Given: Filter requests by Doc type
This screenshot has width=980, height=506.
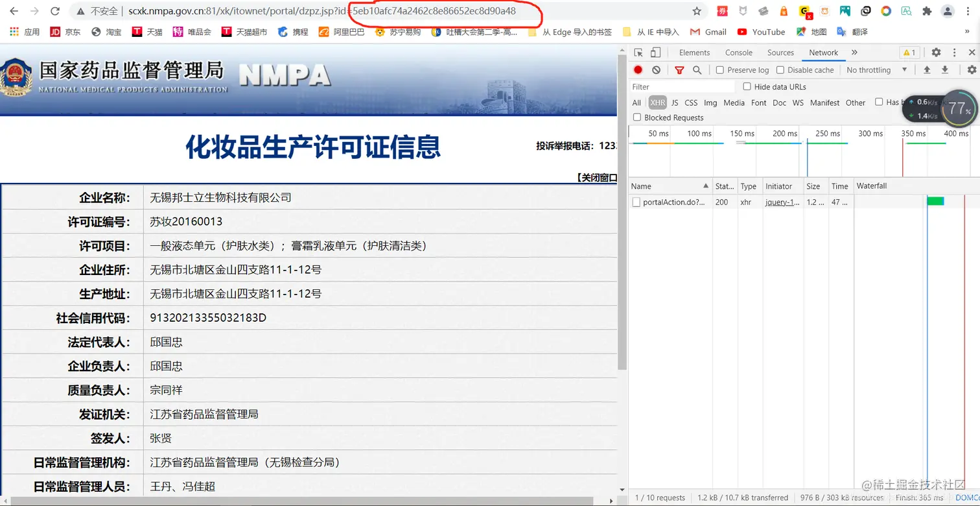Looking at the screenshot, I should tap(780, 102).
